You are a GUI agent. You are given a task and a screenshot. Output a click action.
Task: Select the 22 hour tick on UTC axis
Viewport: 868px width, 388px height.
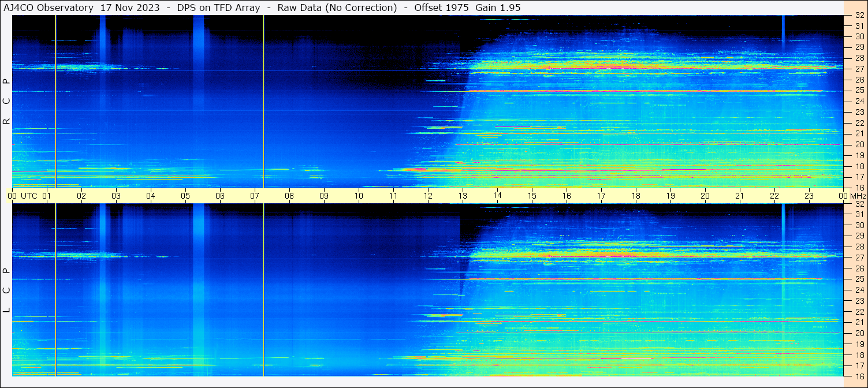pyautogui.click(x=774, y=196)
